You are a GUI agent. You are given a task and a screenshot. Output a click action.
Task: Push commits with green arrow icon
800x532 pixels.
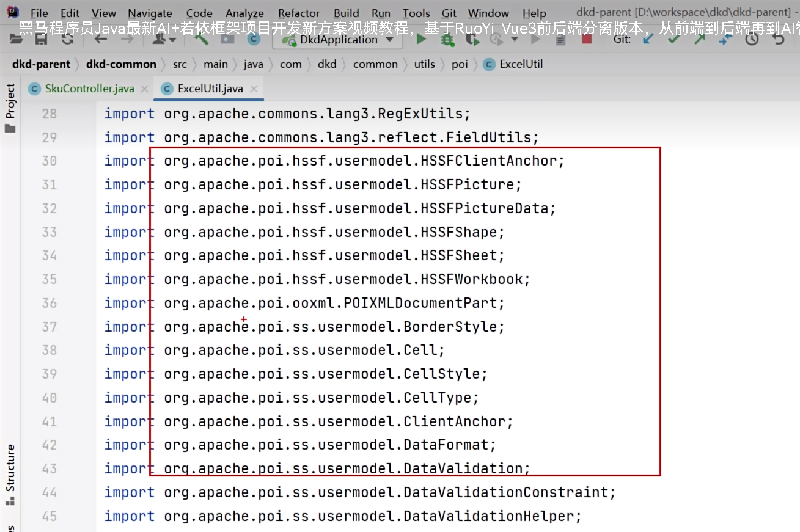click(x=699, y=40)
